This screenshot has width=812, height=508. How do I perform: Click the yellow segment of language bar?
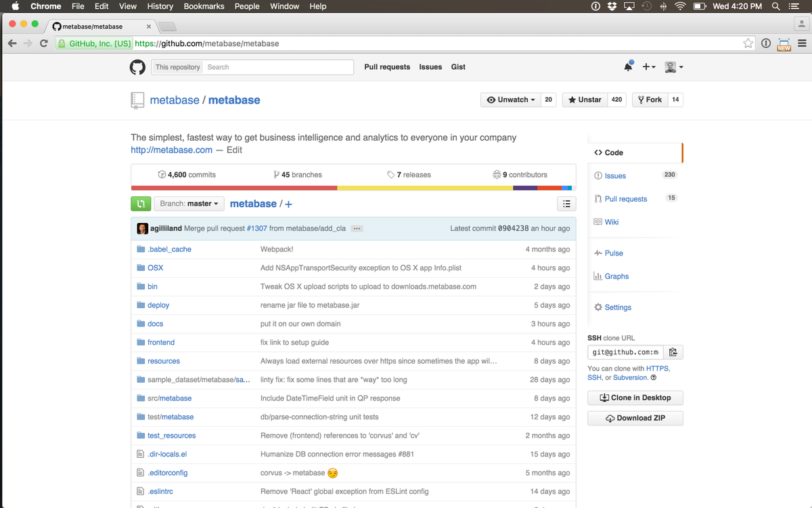point(426,188)
